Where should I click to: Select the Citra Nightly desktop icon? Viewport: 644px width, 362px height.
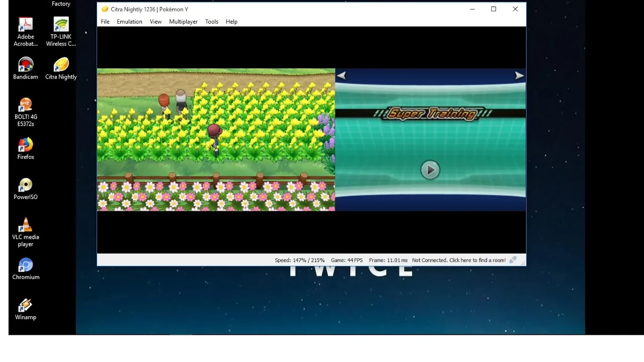point(61,68)
